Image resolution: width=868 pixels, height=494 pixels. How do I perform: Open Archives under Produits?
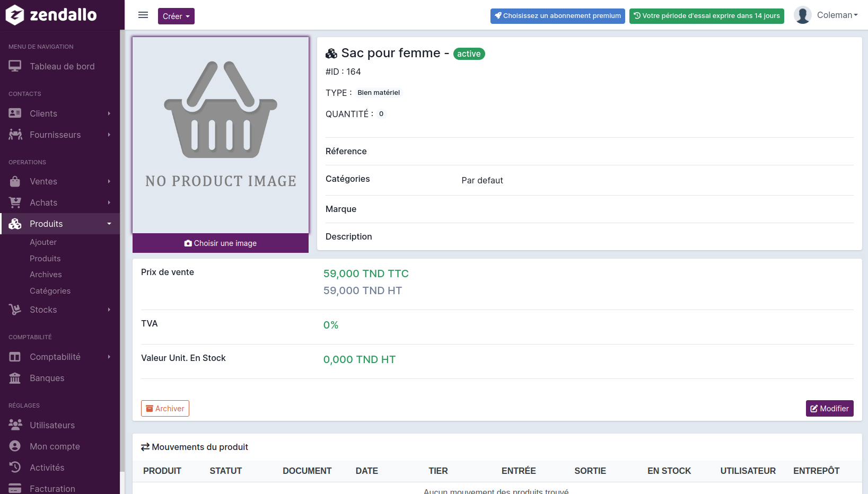pos(46,275)
